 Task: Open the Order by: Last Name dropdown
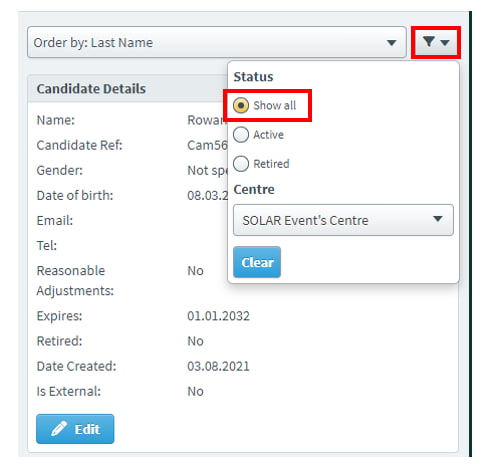(x=217, y=42)
